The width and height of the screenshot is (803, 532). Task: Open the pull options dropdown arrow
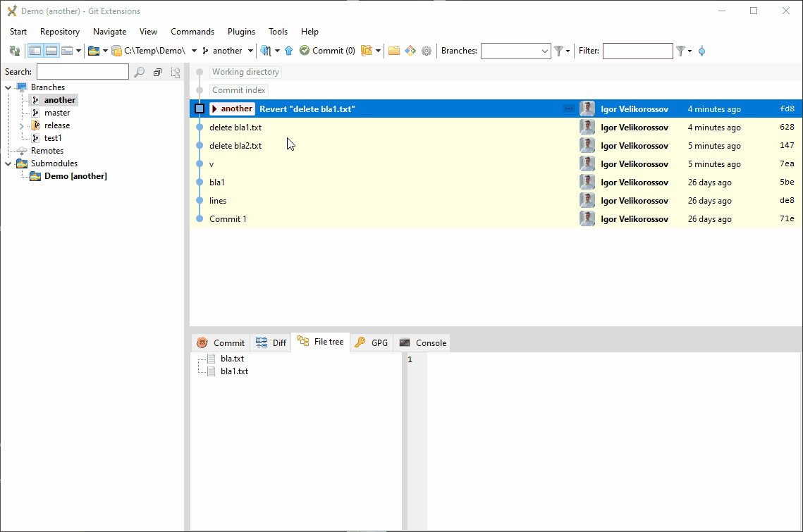tap(278, 51)
